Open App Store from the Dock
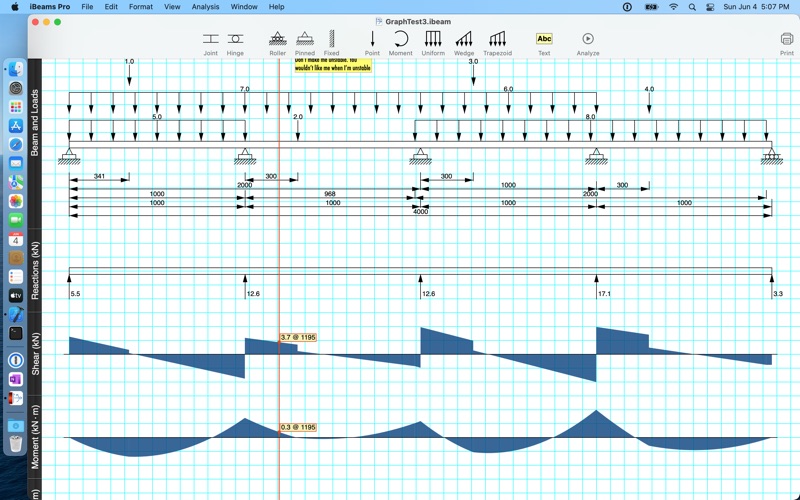 click(16, 126)
